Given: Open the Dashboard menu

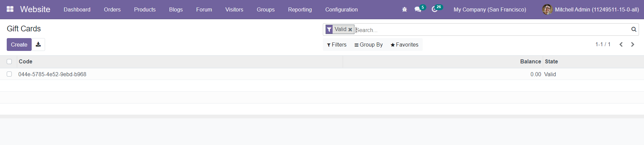Looking at the screenshot, I should tap(77, 9).
